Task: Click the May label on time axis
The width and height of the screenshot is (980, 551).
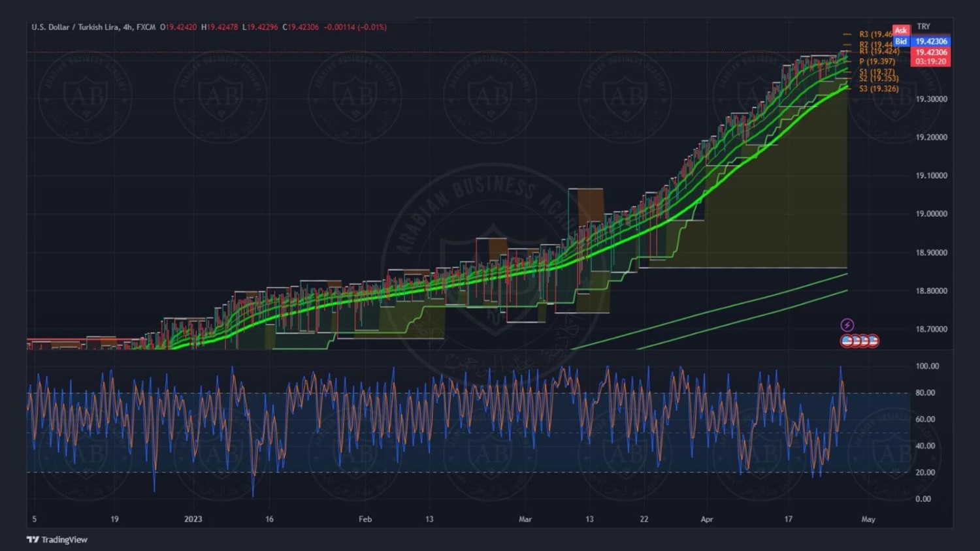Action: coord(868,520)
